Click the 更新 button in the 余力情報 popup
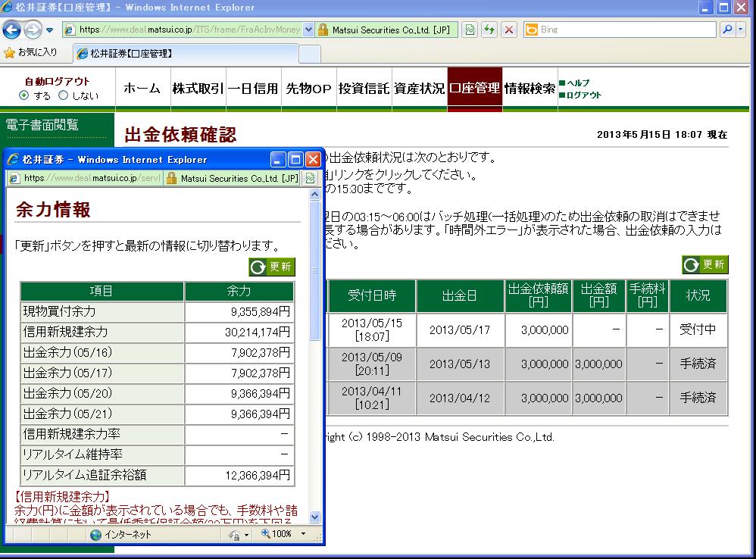Image resolution: width=756 pixels, height=559 pixels. (272, 267)
